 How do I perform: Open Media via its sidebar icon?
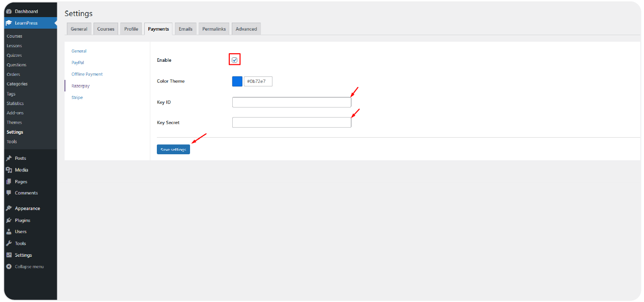tap(9, 170)
